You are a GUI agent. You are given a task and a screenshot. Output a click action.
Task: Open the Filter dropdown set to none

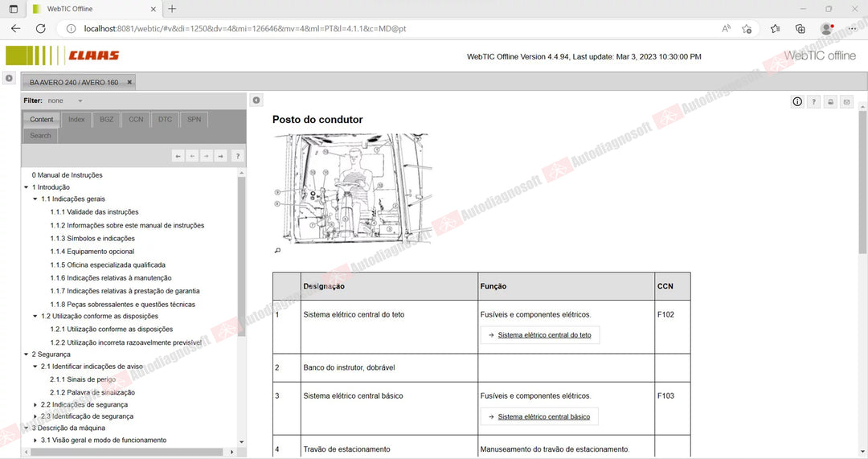tap(65, 100)
